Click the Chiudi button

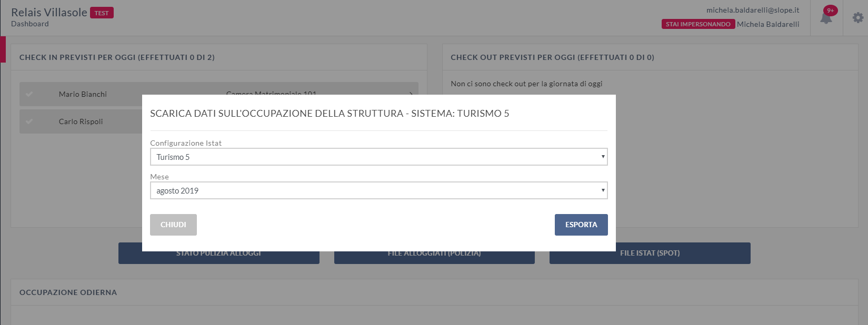[173, 225]
